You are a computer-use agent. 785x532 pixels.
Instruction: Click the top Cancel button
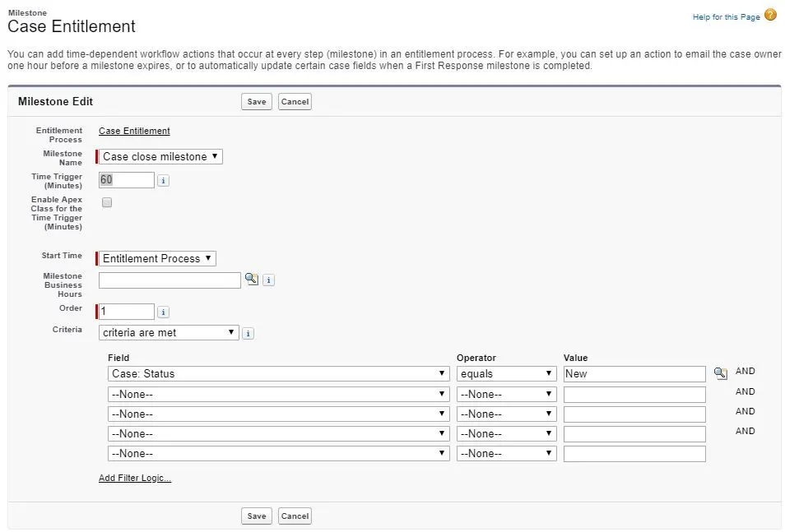(295, 102)
